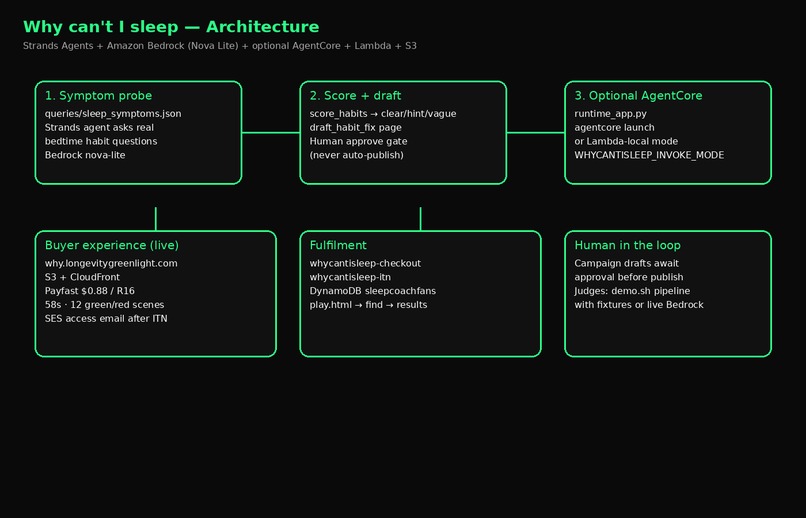This screenshot has height=518, width=806.
Task: Select the 'Buyer experience (live)' heading
Action: [x=112, y=246]
